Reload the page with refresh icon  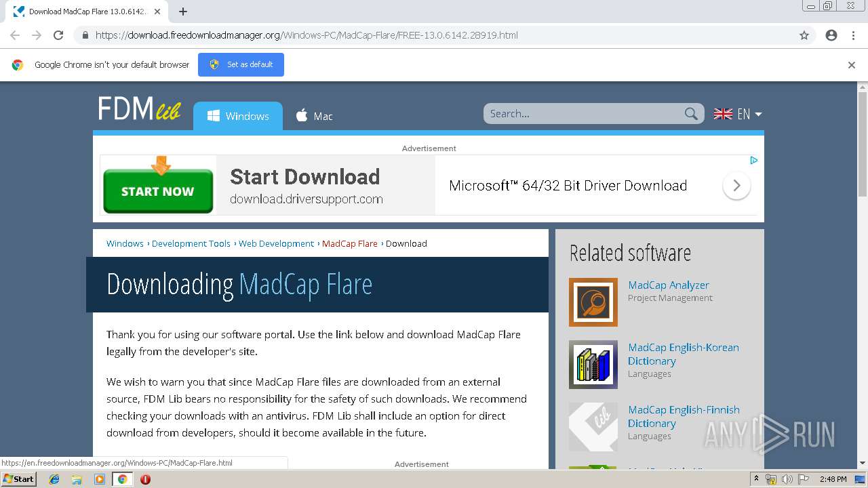click(x=58, y=35)
